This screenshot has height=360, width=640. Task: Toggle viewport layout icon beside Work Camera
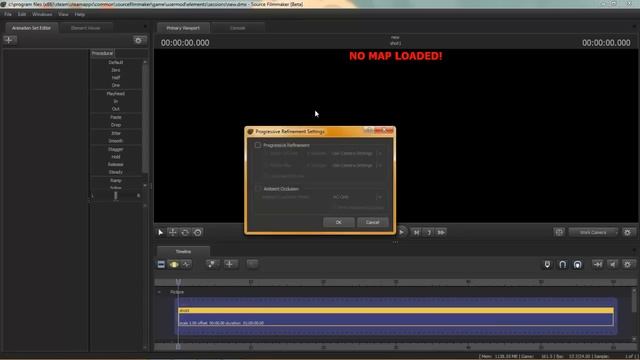pos(559,232)
